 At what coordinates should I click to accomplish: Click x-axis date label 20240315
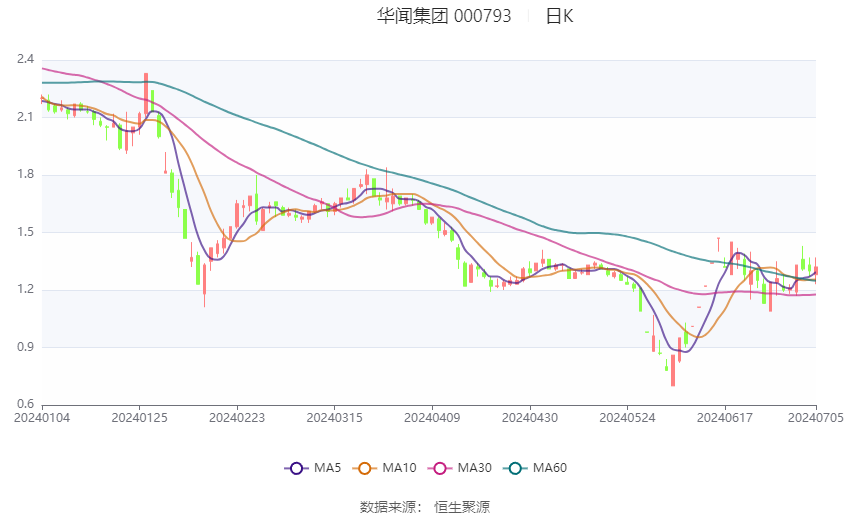click(334, 418)
